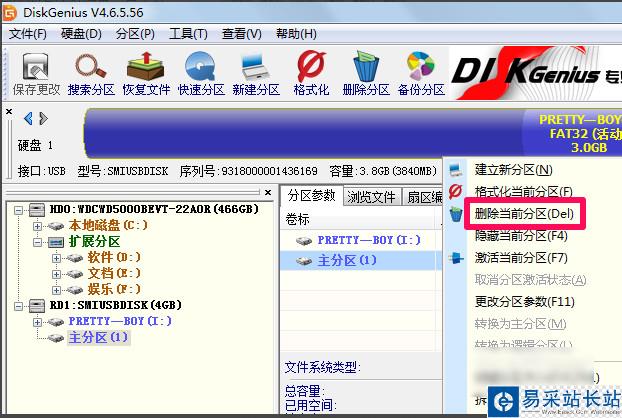Click the Save Changes (保存更改) toolbar icon

coord(36,74)
